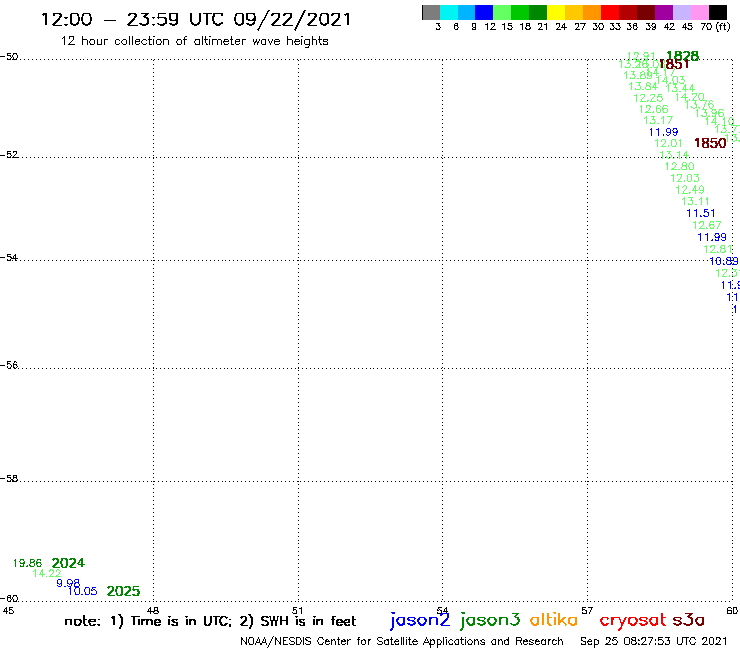
Task: Select the red 'cryosat' legend label
Action: pyautogui.click(x=633, y=620)
